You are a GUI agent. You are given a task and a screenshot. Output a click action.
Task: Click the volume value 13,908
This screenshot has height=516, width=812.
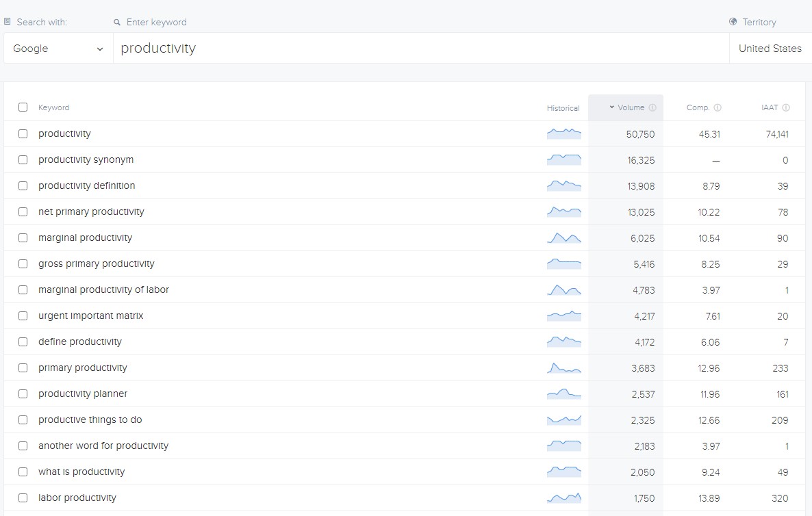[x=641, y=186]
